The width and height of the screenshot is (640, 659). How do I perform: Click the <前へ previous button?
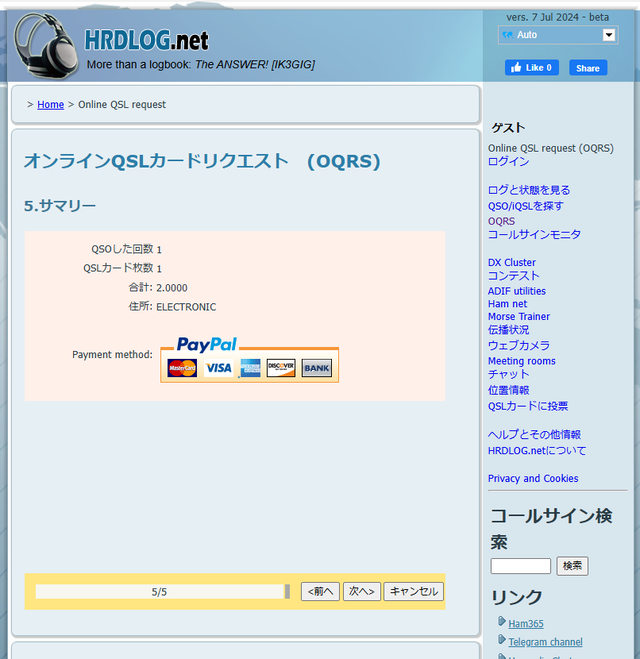click(x=320, y=591)
